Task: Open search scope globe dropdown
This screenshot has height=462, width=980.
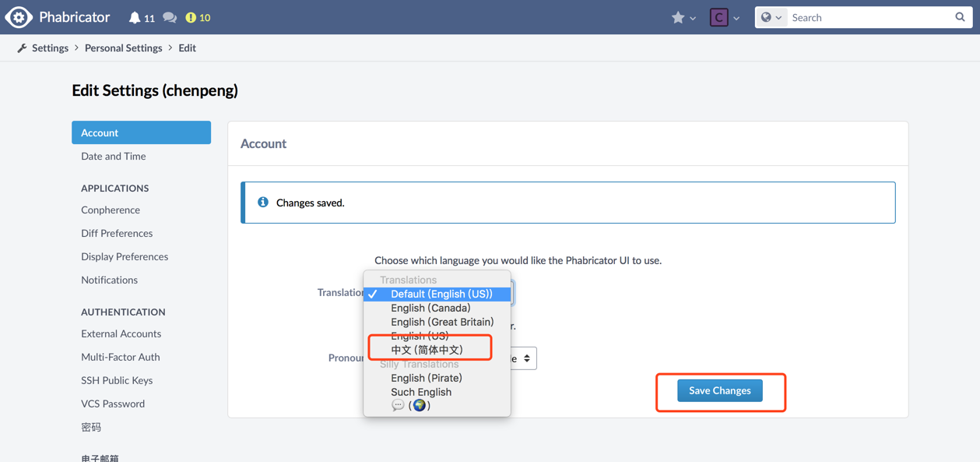Action: tap(771, 17)
